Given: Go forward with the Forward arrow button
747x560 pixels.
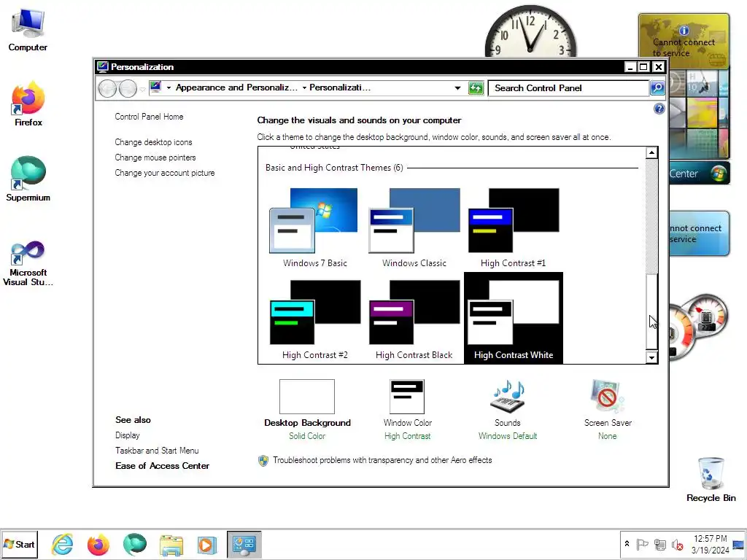Looking at the screenshot, I should pyautogui.click(x=128, y=88).
